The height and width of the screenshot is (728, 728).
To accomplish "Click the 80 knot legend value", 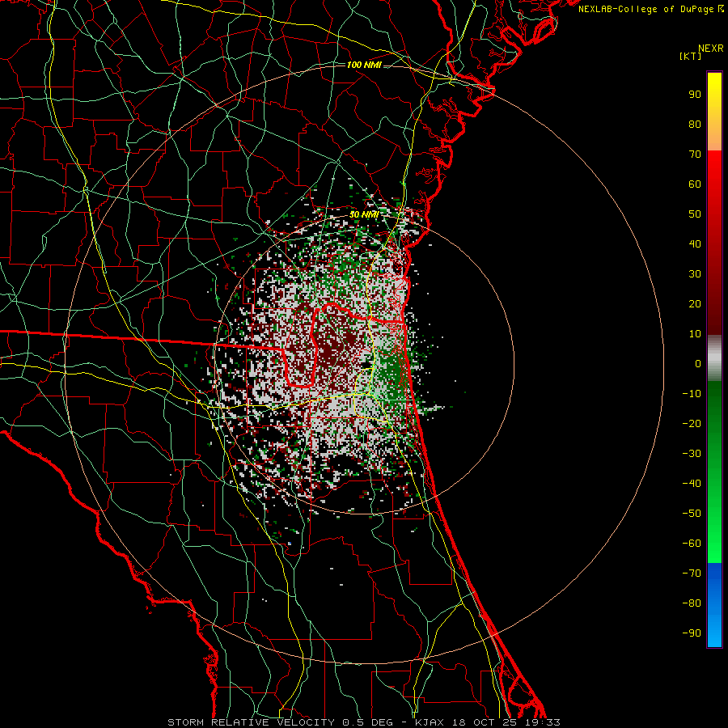I will point(695,125).
